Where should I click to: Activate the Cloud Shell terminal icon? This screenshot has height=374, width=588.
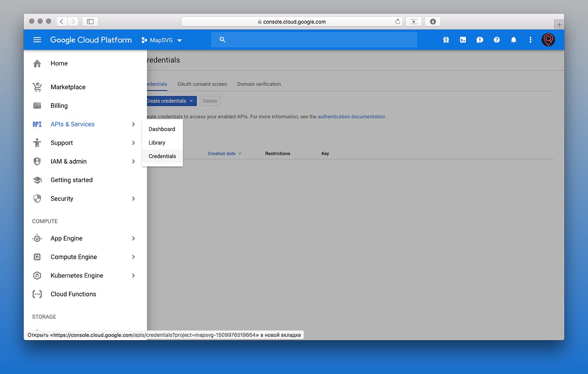point(463,40)
